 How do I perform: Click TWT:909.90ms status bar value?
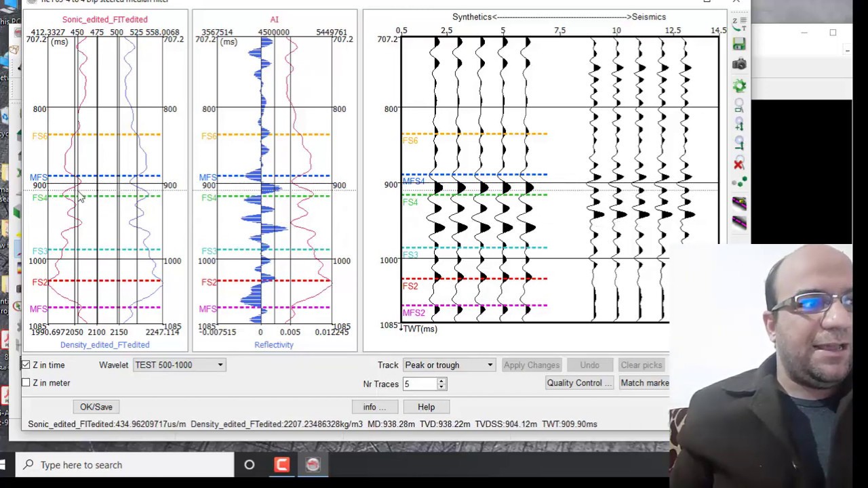click(570, 424)
